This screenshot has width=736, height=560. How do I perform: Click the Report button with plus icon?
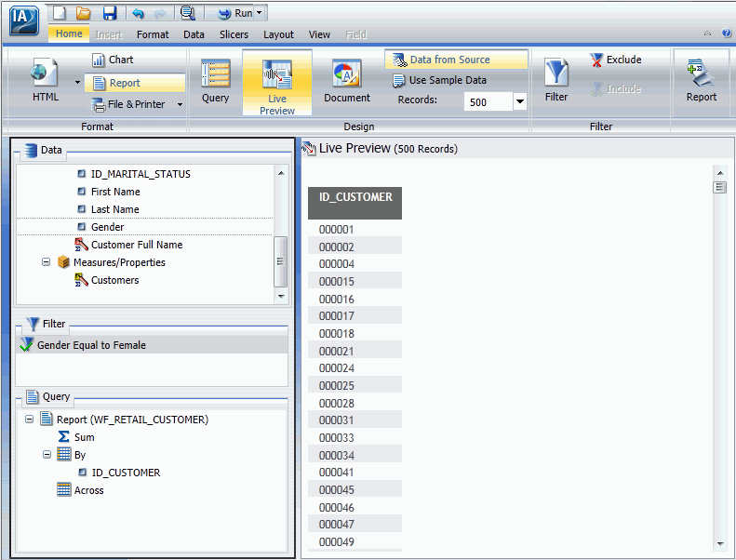tap(702, 79)
